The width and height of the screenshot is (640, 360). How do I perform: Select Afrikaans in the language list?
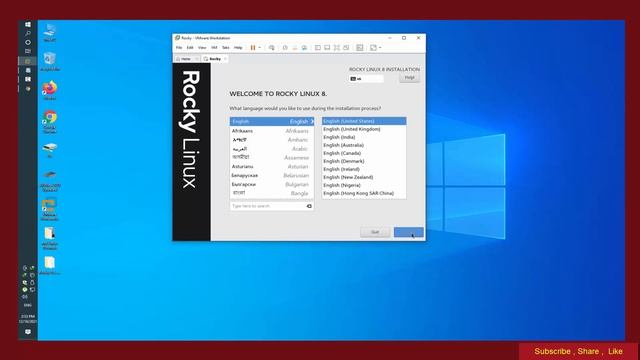point(272,131)
